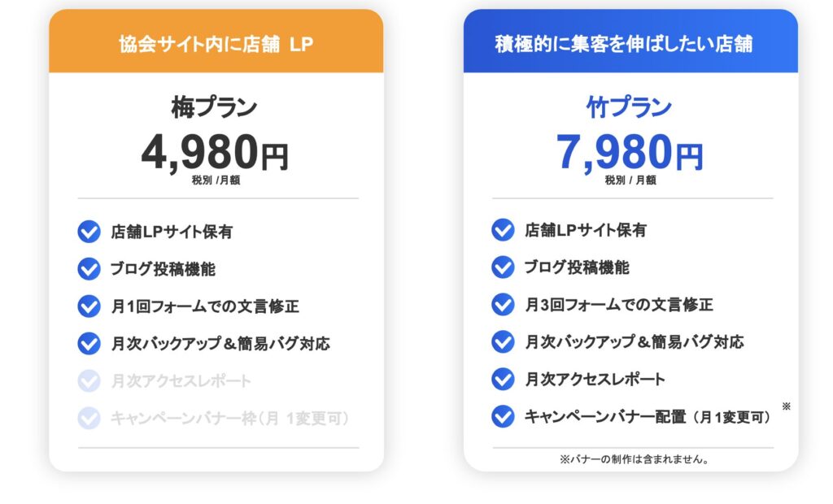This screenshot has width=833, height=504.
Task: Click checkmark next to 月3回フォームでの文言修正
Action: 503,305
